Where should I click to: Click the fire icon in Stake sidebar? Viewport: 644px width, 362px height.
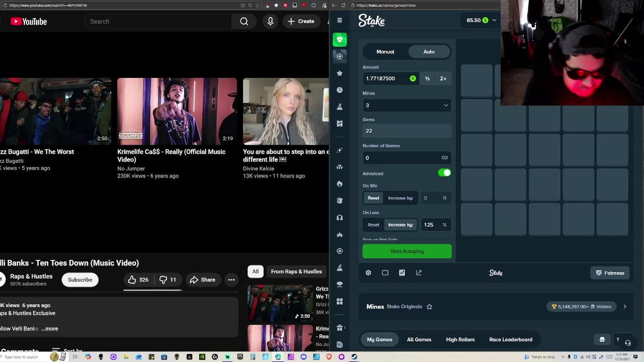(x=340, y=184)
